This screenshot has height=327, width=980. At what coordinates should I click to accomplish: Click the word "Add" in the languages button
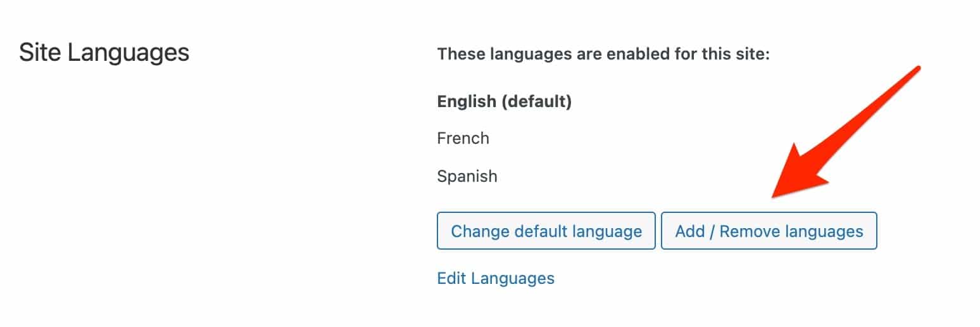click(689, 231)
